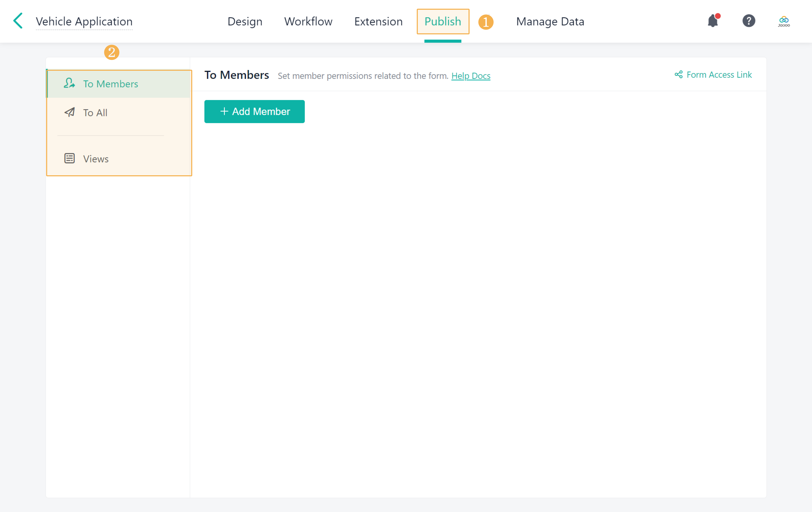Open Views in the sidebar

pyautogui.click(x=96, y=159)
